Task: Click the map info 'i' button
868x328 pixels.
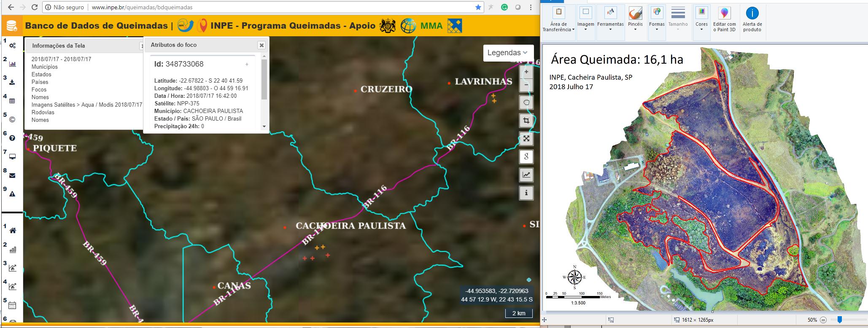Action: point(526,193)
